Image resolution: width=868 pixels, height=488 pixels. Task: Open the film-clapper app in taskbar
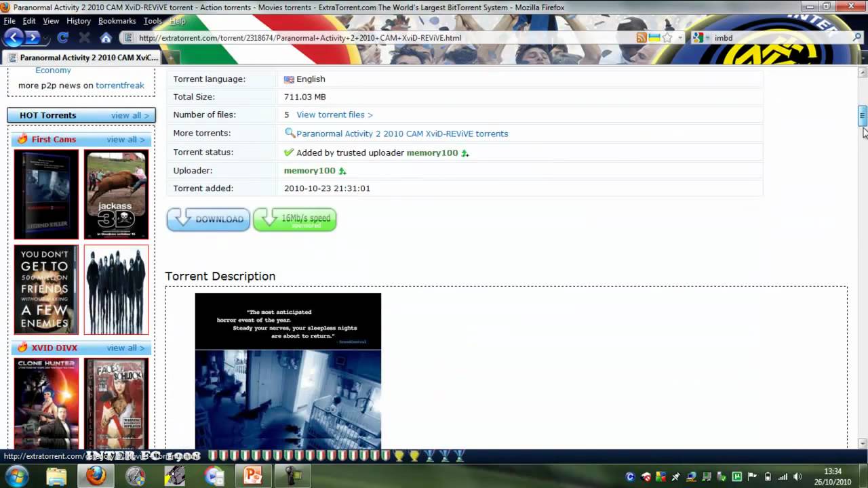coord(175,476)
